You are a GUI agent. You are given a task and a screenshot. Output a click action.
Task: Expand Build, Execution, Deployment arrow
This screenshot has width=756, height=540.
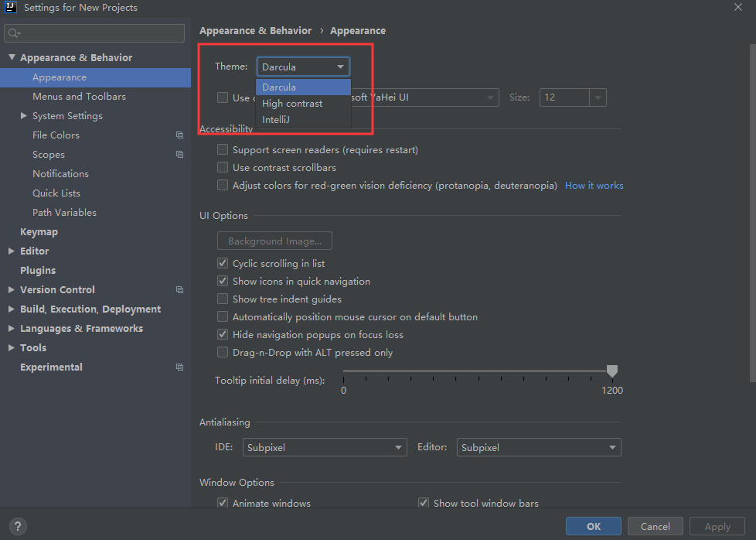12,309
